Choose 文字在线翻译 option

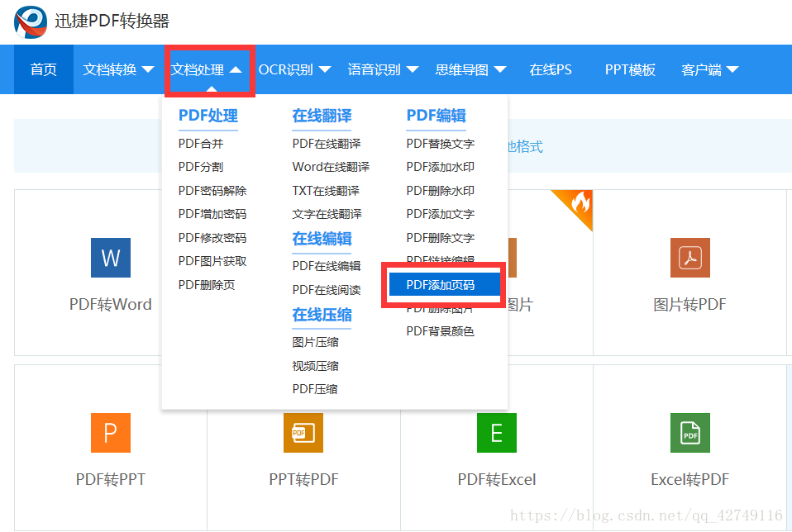point(327,214)
